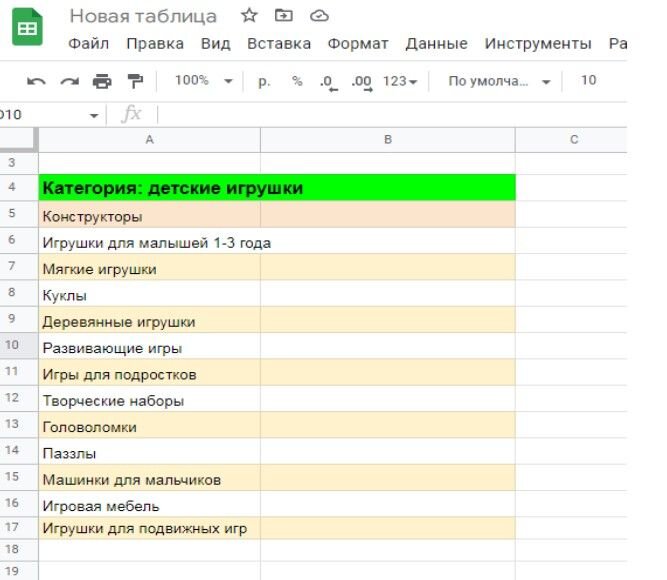The image size is (667, 580).
Task: Select the Мягкие игрушки cell
Action: click(x=149, y=267)
